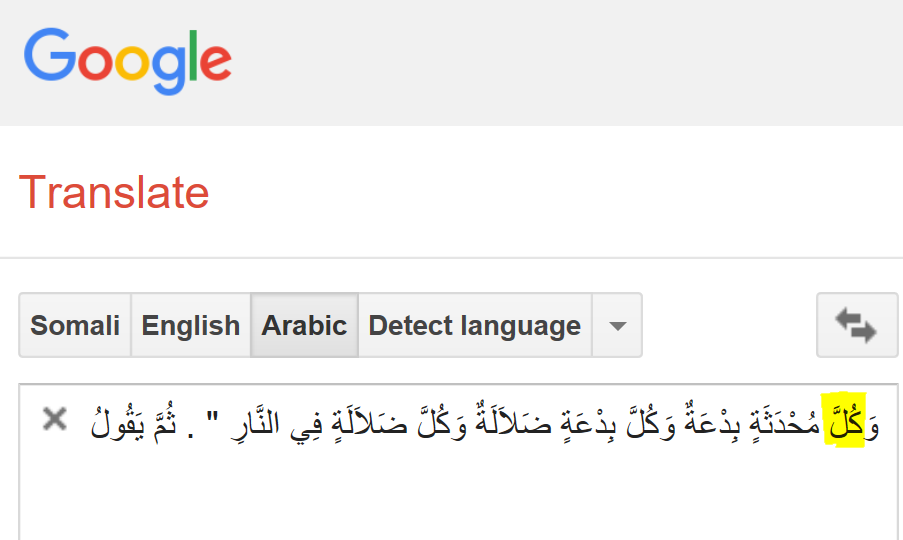Select English as source language
This screenshot has height=540, width=903.
(x=191, y=325)
